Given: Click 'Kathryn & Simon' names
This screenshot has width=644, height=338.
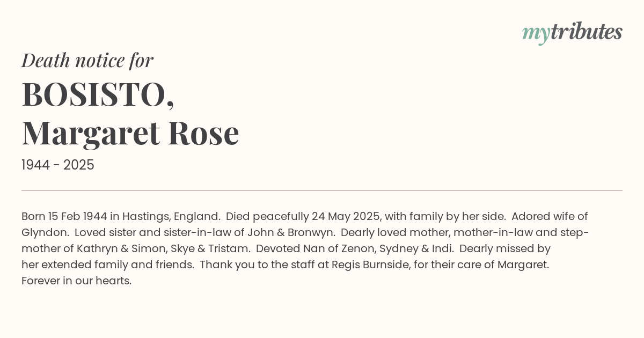Looking at the screenshot, I should (x=116, y=249).
